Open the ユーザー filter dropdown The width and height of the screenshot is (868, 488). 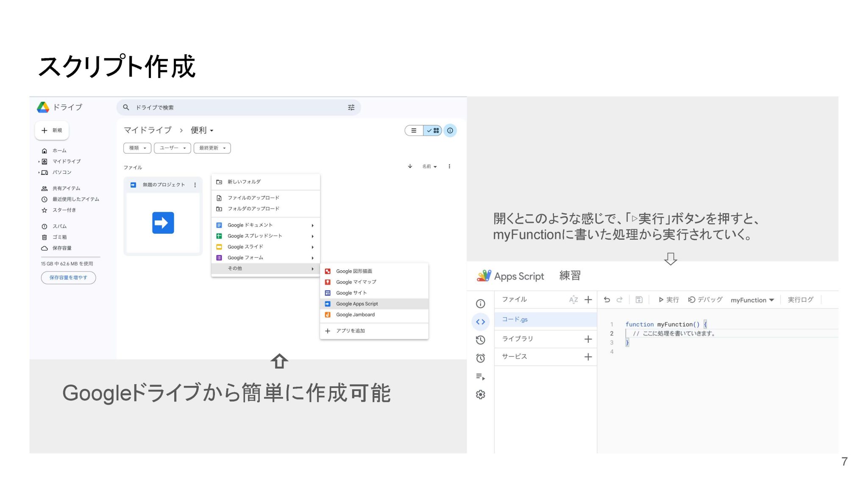click(x=172, y=148)
